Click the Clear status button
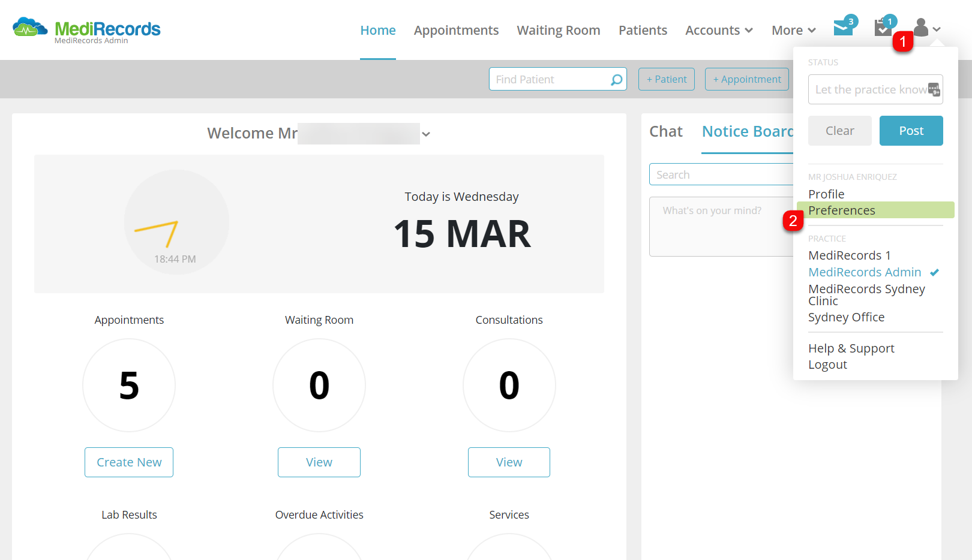The width and height of the screenshot is (972, 560). click(840, 131)
